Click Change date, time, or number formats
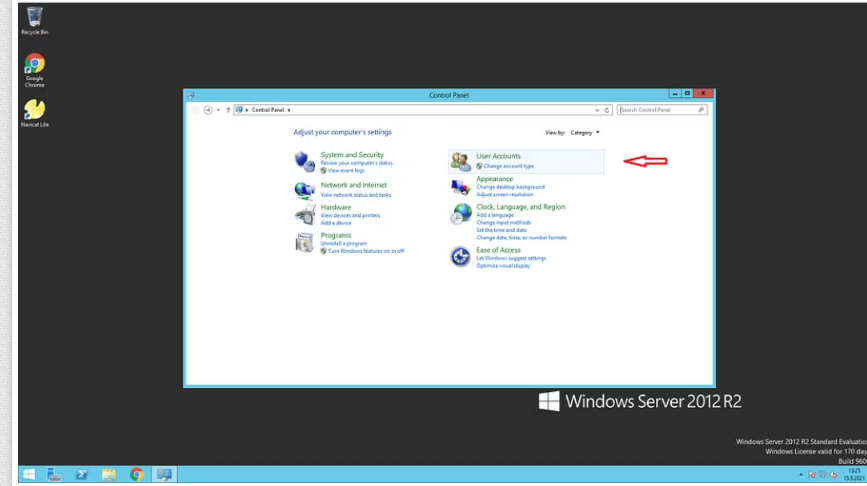 [521, 238]
